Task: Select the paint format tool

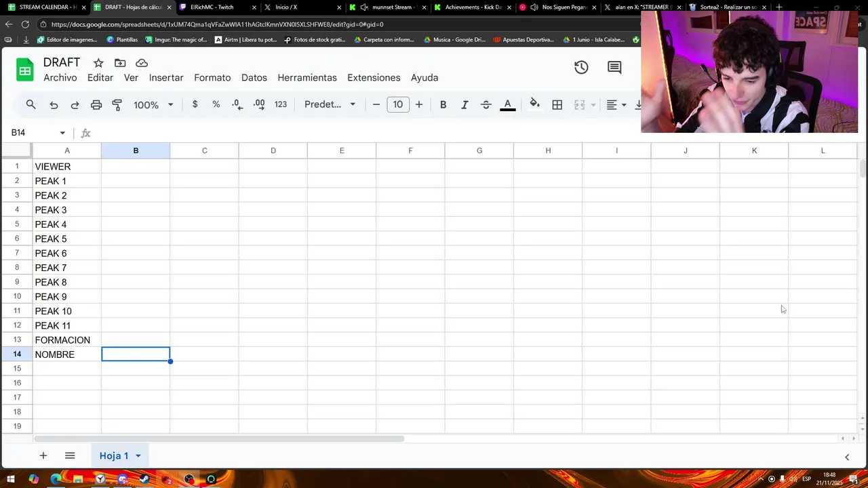Action: click(x=117, y=105)
